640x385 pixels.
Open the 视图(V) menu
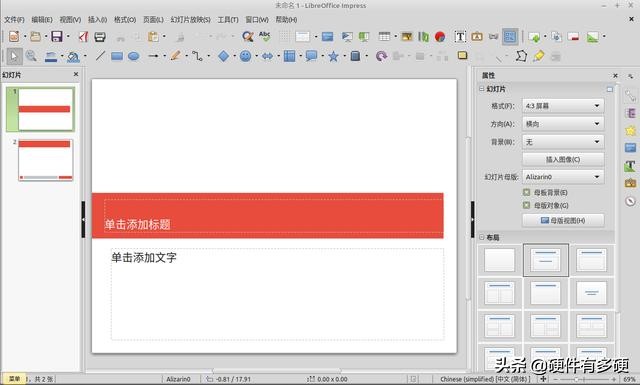pyautogui.click(x=70, y=20)
